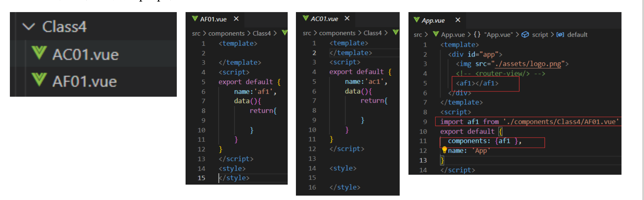Collapse the Class4 folder chevron
This screenshot has width=644, height=200.
(29, 27)
